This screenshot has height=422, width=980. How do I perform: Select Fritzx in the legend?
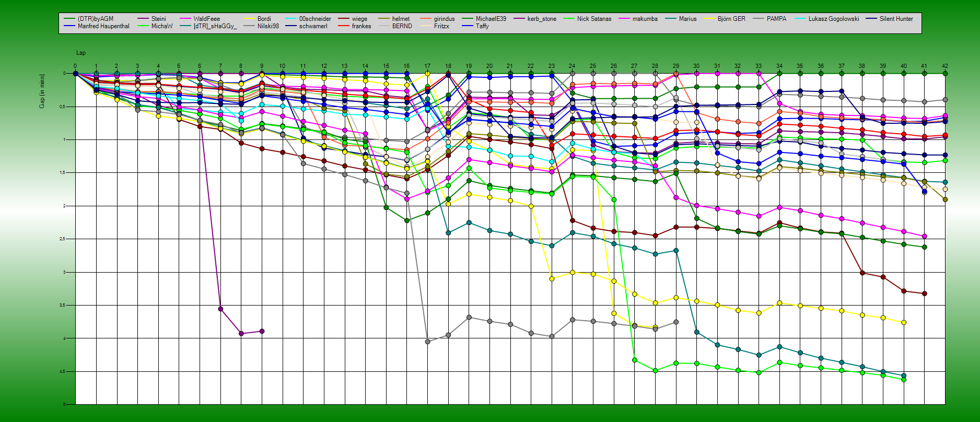(441, 26)
